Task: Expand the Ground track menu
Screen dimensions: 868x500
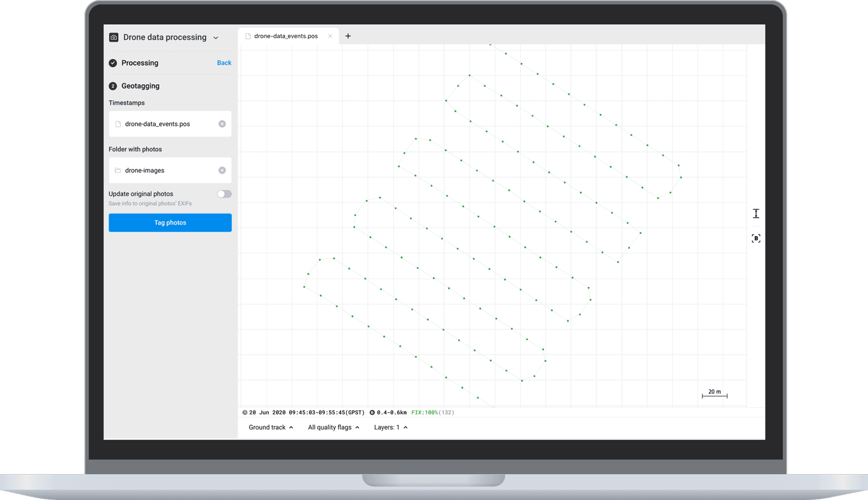Action: 271,428
